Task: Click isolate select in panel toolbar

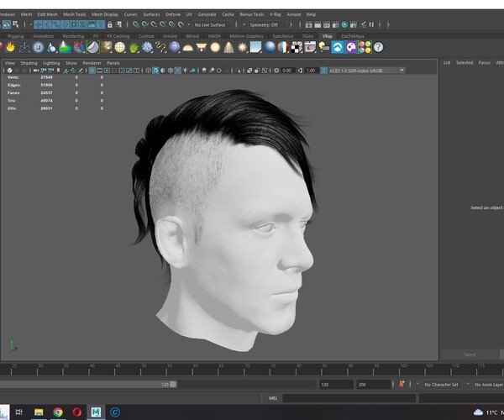Action: (238, 71)
